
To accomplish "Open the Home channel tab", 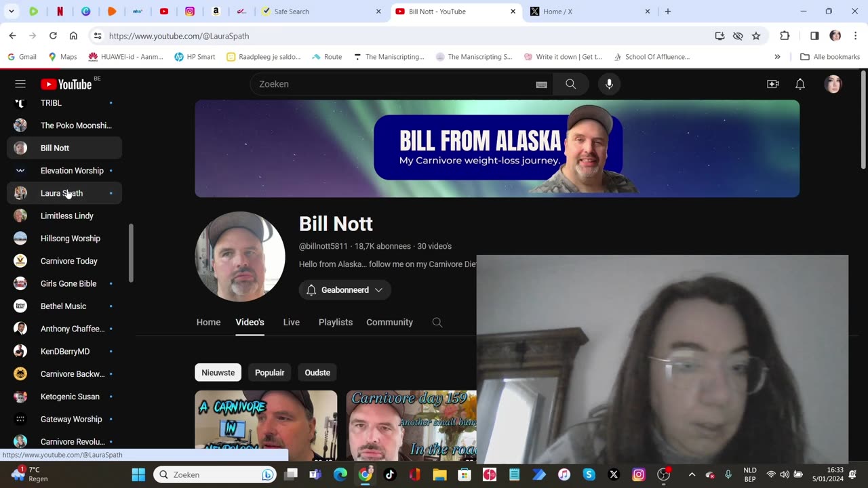I will point(208,323).
